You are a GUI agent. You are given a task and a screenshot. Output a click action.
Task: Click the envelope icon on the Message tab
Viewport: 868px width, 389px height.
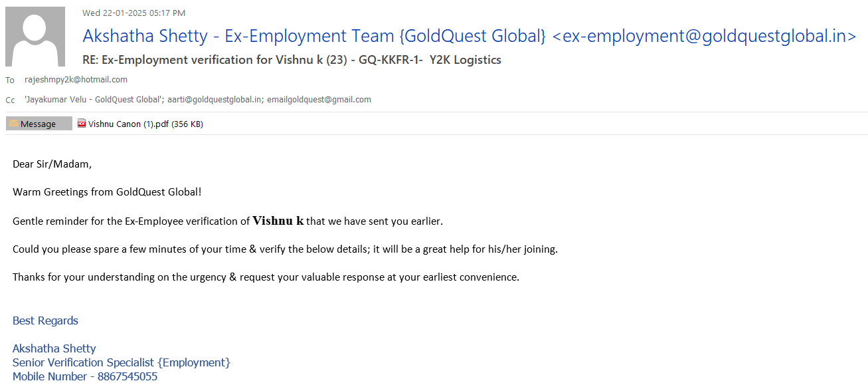(13, 124)
